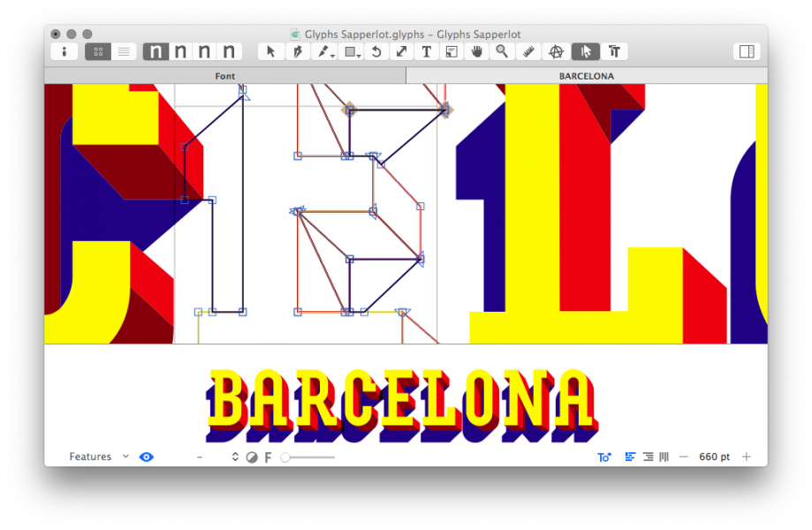Toggle the right sidebar panel
Viewport: 812px width, 530px height.
[747, 52]
